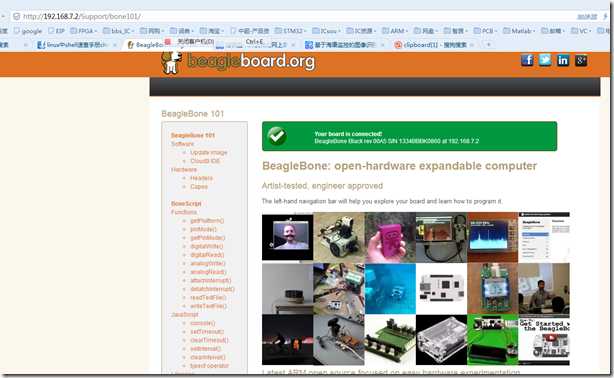Image resolution: width=614 pixels, height=378 pixels.
Task: Click thumbnail of web page screenshot
Action: [x=544, y=237]
